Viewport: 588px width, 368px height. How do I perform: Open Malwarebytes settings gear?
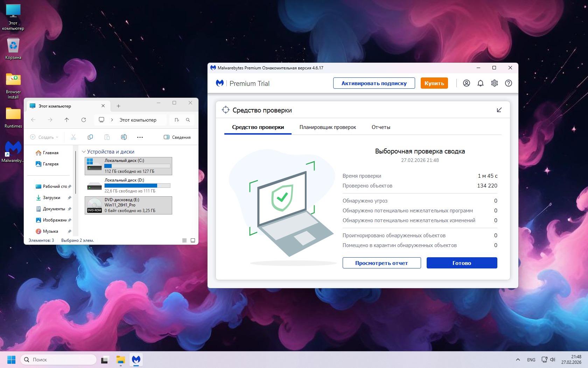[494, 83]
